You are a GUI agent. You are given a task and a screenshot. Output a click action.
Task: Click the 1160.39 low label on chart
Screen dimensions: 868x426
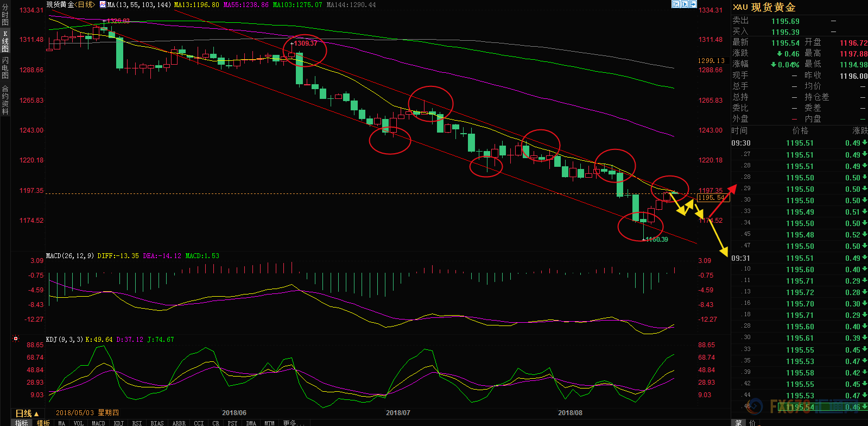point(657,240)
